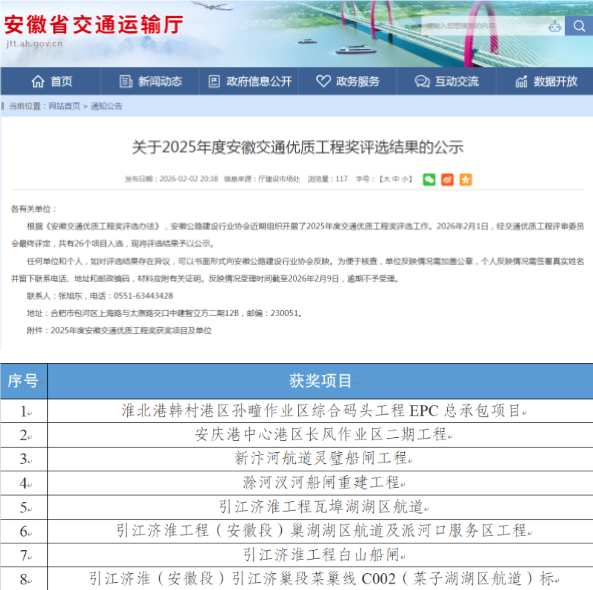Click the heart icon beside 政务服务
Screen dimensions: 593x590
point(323,81)
